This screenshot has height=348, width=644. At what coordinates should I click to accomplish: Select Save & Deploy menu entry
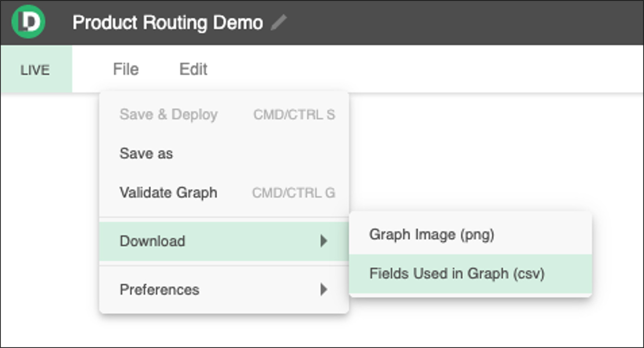pyautogui.click(x=224, y=115)
